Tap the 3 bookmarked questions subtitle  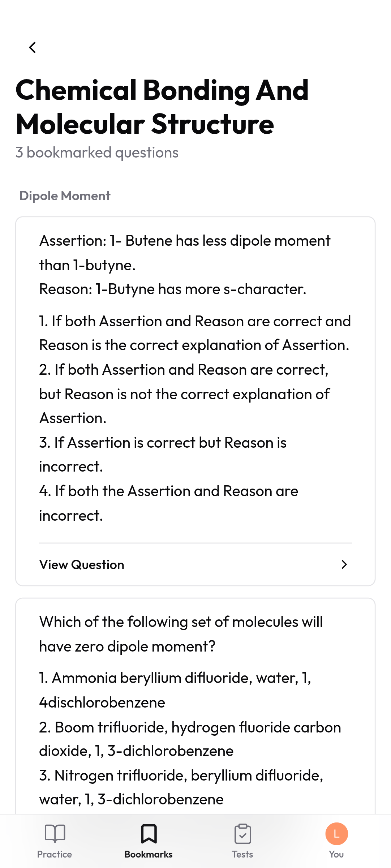(97, 152)
